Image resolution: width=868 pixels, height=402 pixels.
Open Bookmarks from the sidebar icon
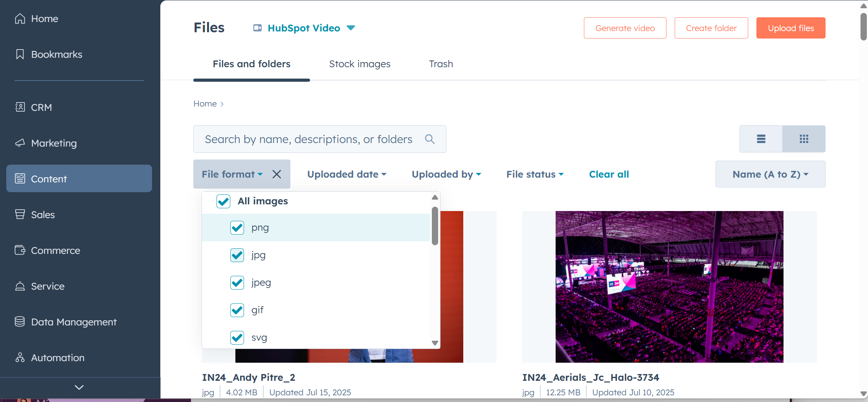pos(20,55)
